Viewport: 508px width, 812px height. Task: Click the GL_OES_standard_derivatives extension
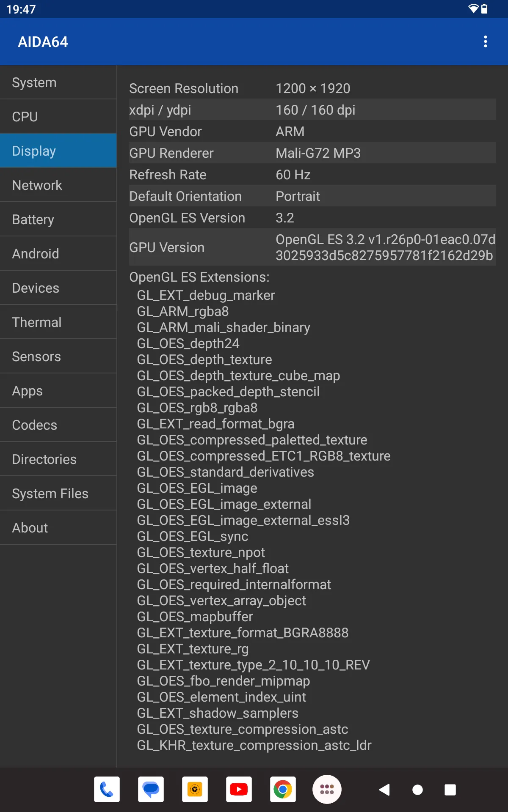click(225, 472)
